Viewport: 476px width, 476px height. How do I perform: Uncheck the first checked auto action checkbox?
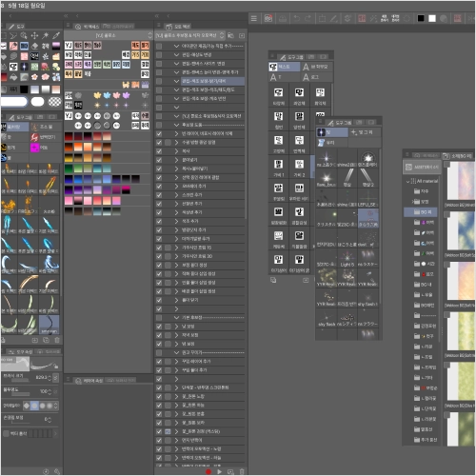(159, 134)
